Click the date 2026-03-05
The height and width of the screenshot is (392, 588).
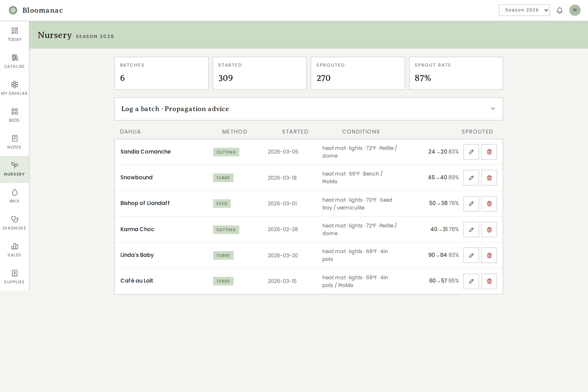[x=283, y=152]
